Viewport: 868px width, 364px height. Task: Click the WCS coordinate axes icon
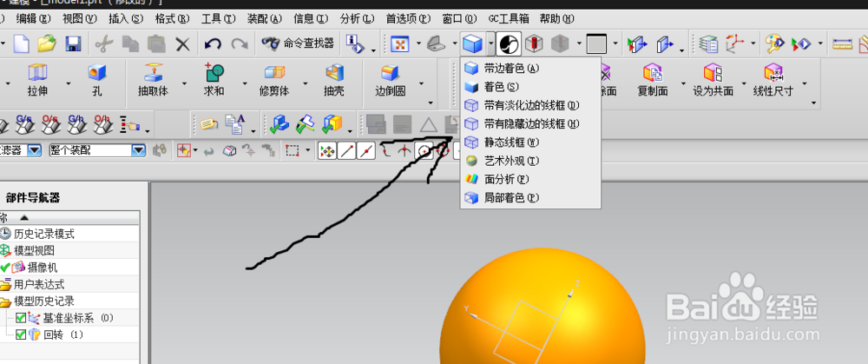[736, 43]
